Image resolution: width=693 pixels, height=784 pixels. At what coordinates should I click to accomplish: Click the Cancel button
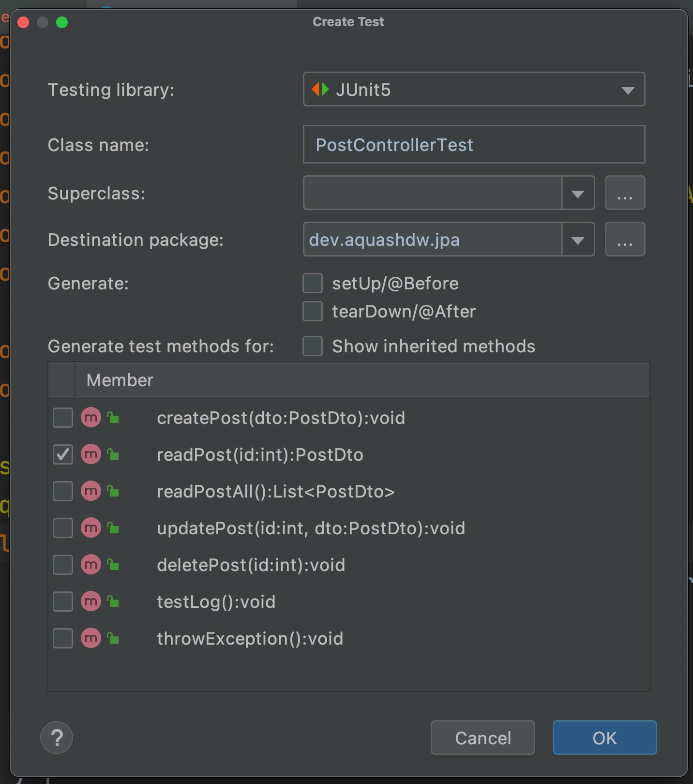[482, 738]
